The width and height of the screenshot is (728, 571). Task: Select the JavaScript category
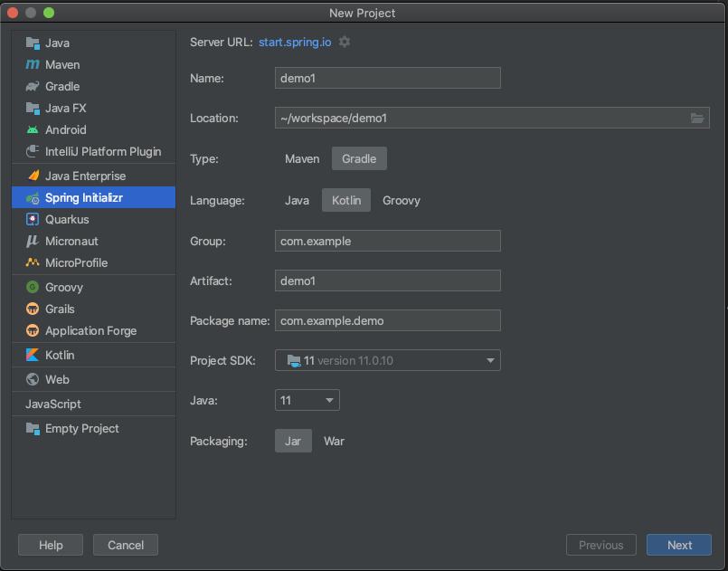[53, 404]
